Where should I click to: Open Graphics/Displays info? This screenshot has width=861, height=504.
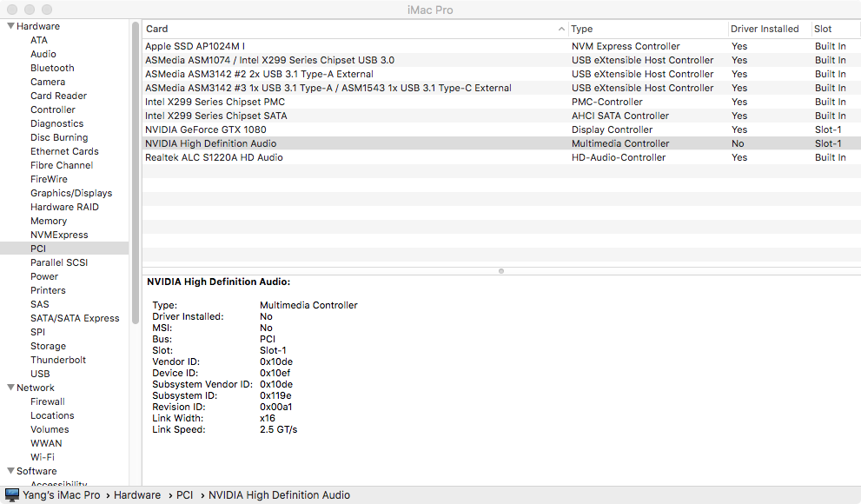(71, 193)
